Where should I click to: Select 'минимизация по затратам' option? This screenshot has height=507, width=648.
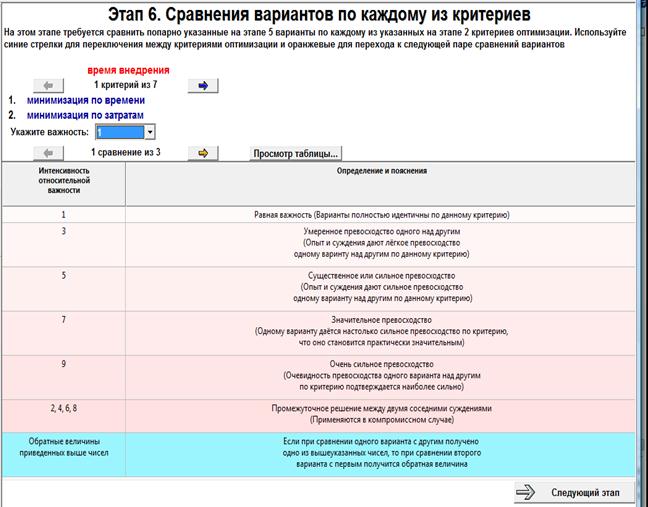tap(85, 115)
